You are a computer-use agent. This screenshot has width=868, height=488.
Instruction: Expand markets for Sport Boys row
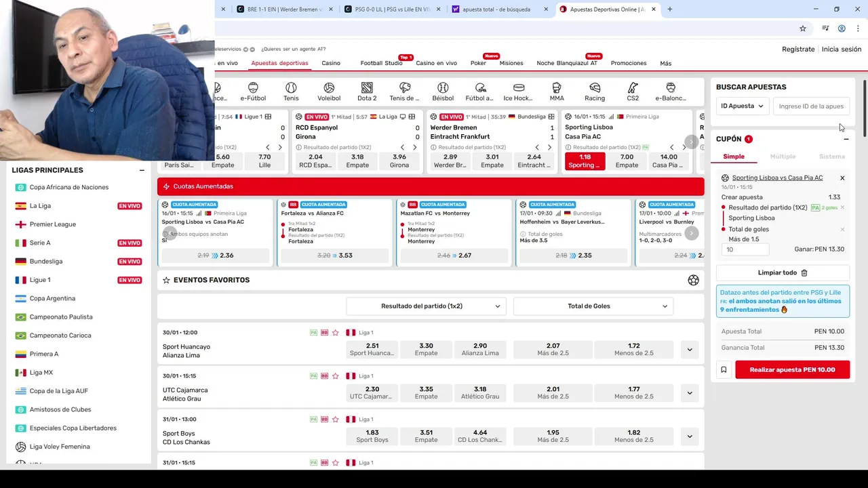coord(690,436)
